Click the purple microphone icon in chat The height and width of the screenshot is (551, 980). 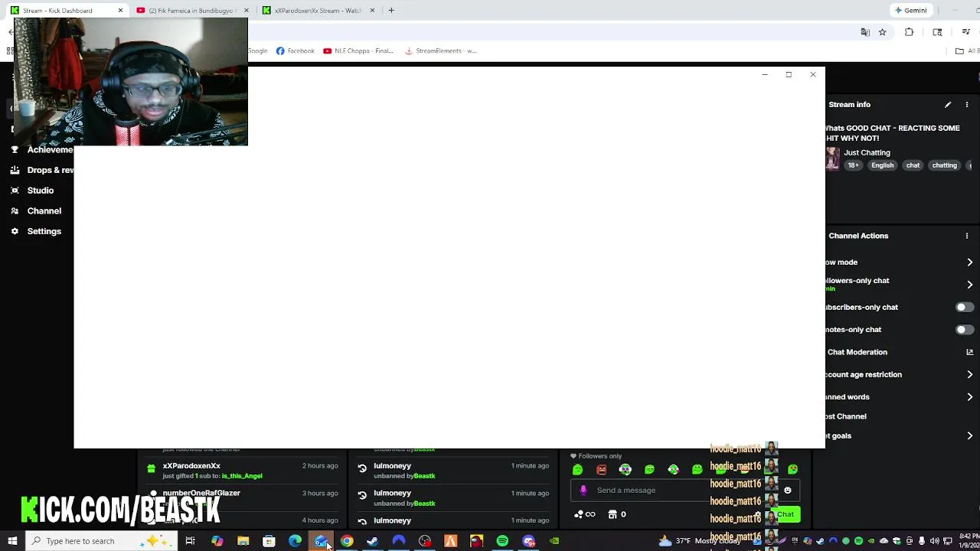pyautogui.click(x=583, y=491)
